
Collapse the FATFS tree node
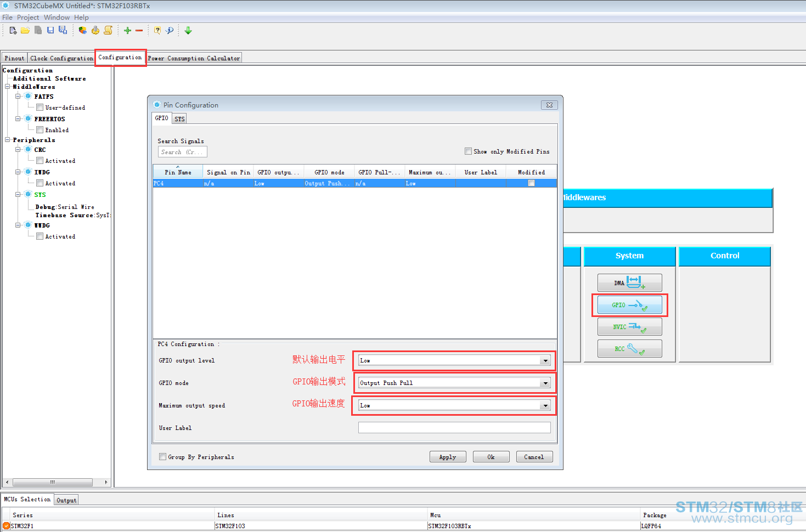(18, 96)
